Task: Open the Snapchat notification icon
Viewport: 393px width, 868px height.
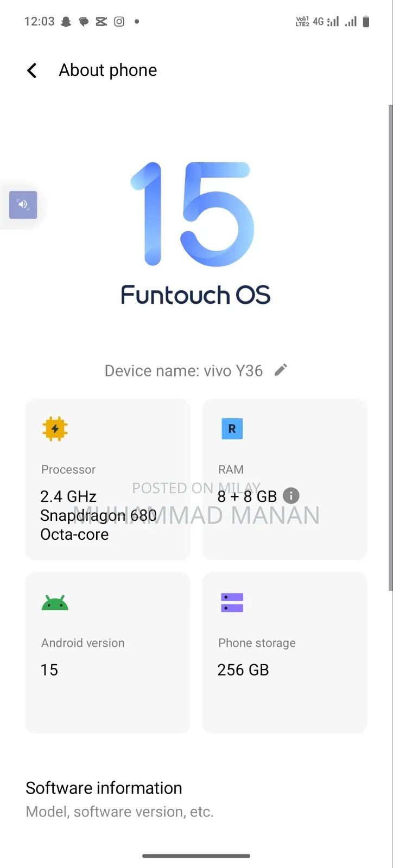Action: click(65, 22)
